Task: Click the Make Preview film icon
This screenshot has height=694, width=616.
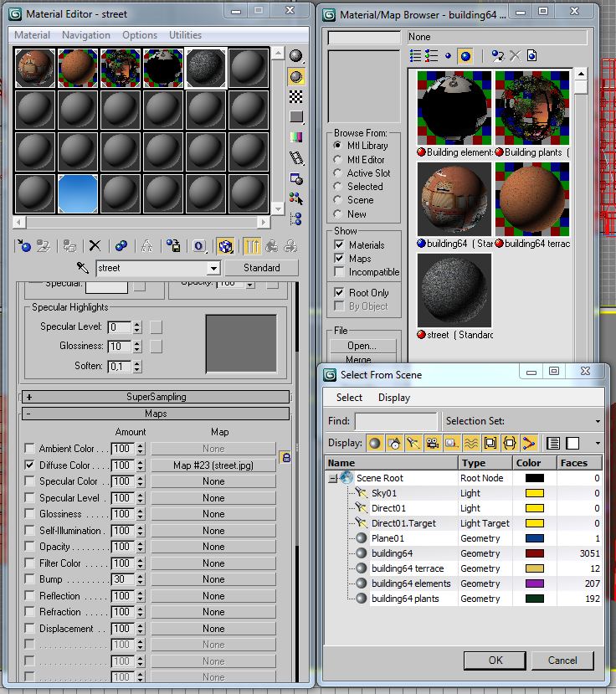Action: [x=296, y=158]
